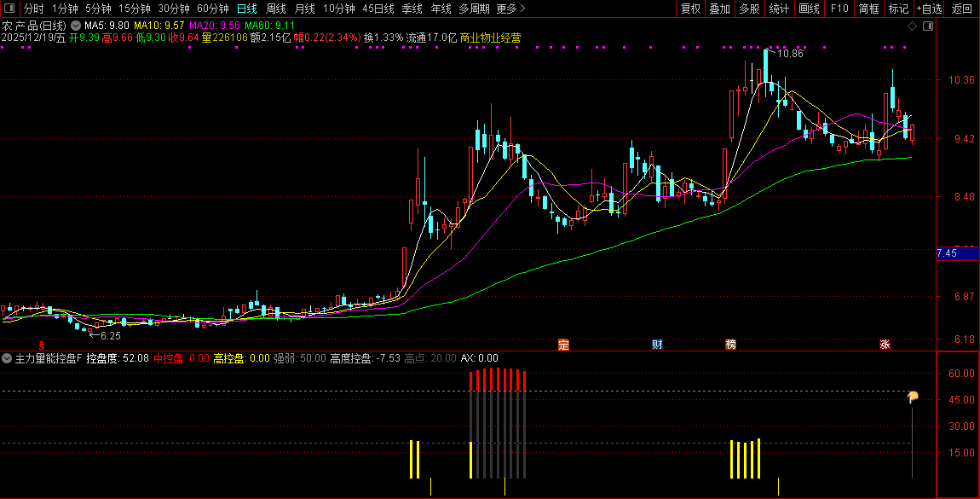This screenshot has width=980, height=499.
Task: Click the 高点: 20.00 value
Action: [x=430, y=358]
